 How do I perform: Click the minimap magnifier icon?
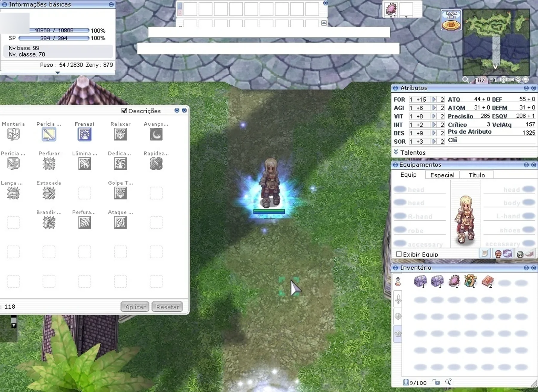tap(466, 80)
